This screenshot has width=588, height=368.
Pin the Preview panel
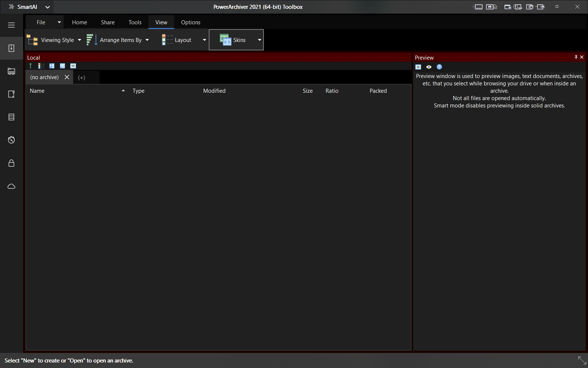click(576, 57)
